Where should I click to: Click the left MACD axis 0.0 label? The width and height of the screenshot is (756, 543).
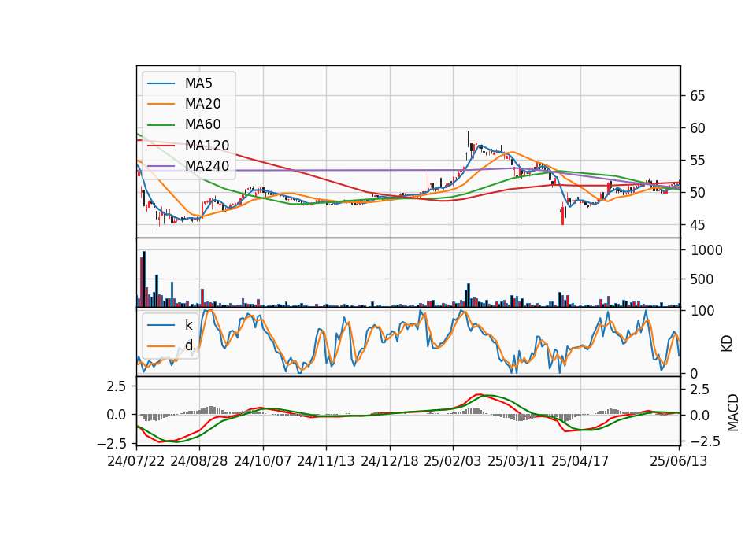[117, 415]
